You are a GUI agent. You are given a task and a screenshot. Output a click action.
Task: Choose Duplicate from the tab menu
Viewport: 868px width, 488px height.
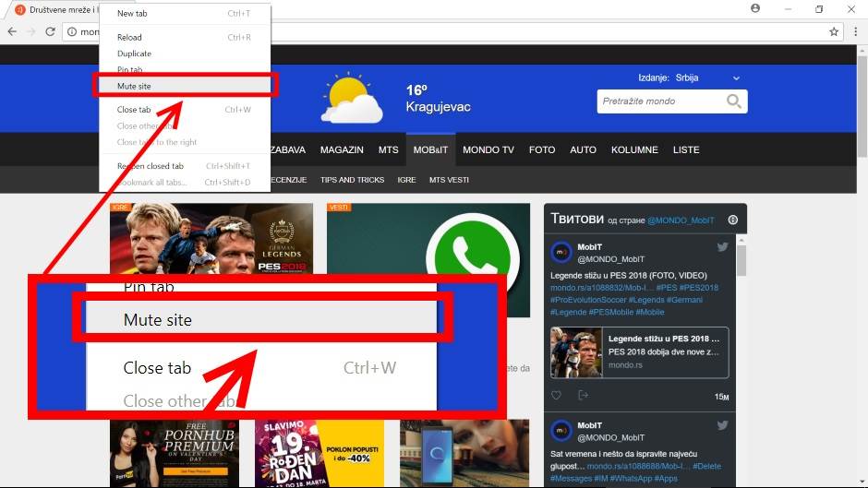(x=135, y=54)
